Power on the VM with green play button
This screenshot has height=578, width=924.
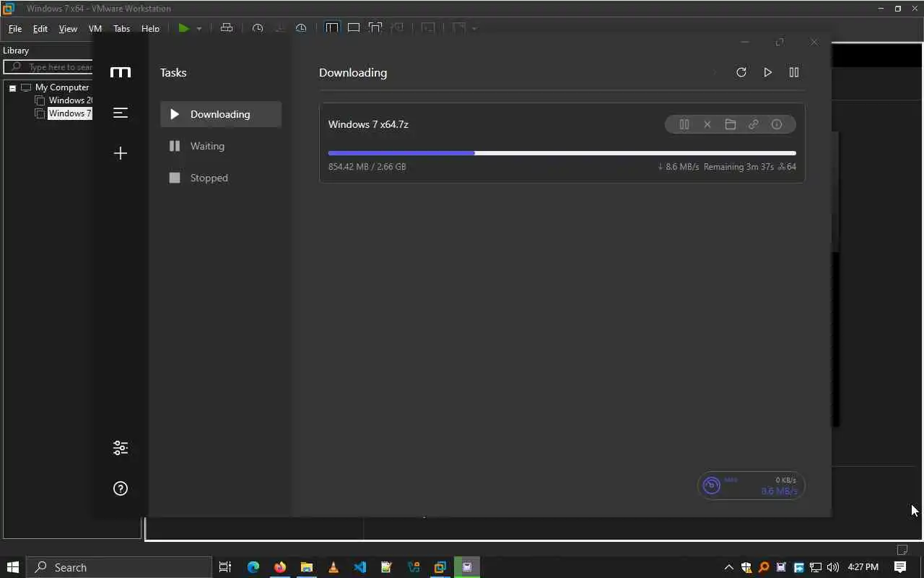click(x=184, y=28)
